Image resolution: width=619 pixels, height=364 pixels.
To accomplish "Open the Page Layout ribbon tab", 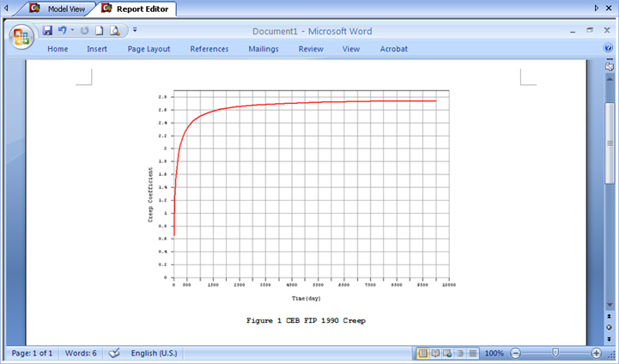I will pyautogui.click(x=149, y=49).
